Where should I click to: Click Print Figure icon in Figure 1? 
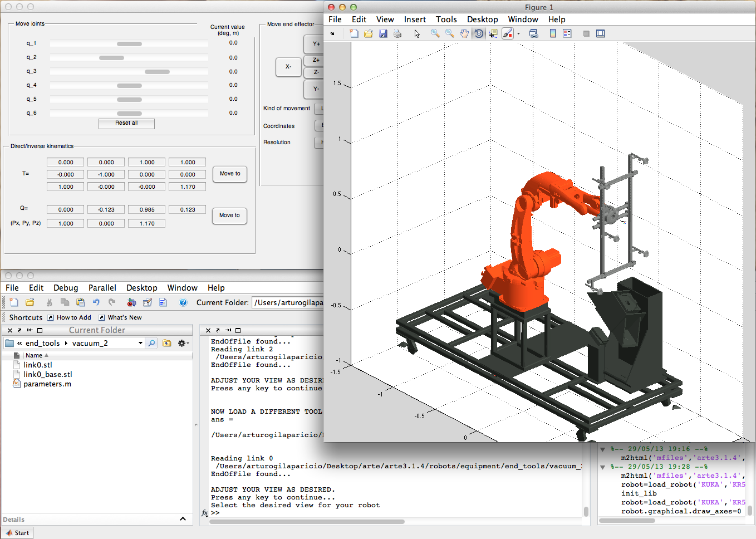(x=397, y=33)
